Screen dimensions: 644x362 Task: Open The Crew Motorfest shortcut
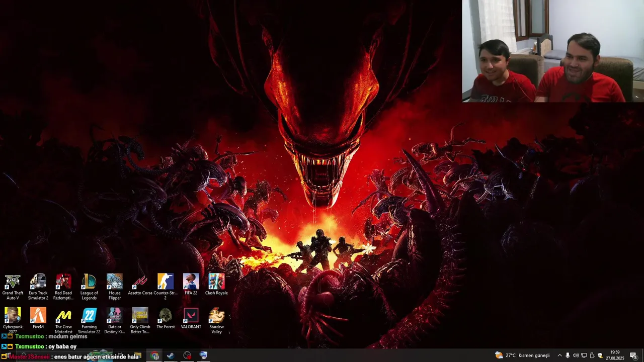coord(63,321)
